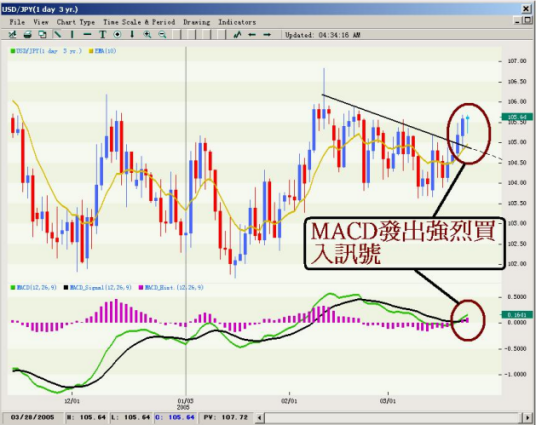This screenshot has height=425, width=536.
Task: Click the copy chart window icon
Action: pos(42,35)
